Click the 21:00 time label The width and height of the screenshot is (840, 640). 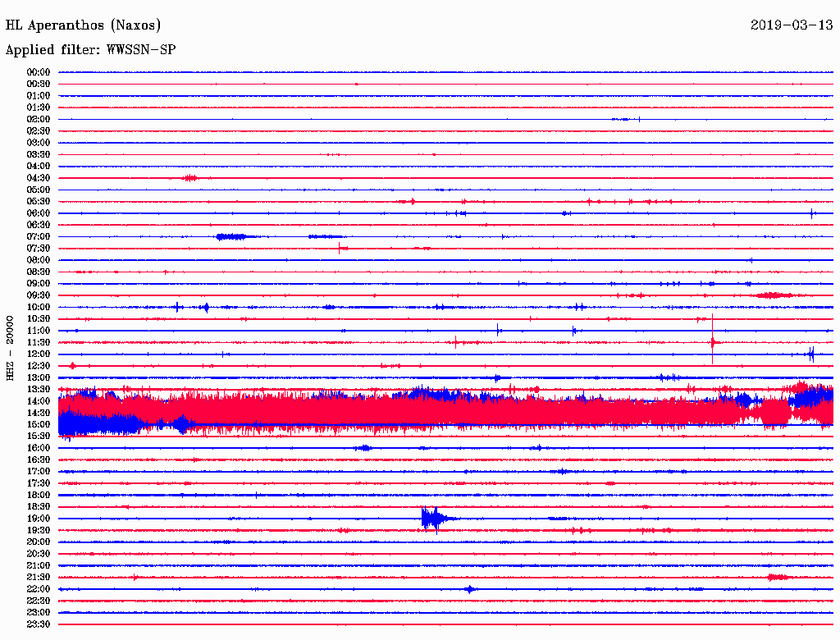pyautogui.click(x=39, y=565)
